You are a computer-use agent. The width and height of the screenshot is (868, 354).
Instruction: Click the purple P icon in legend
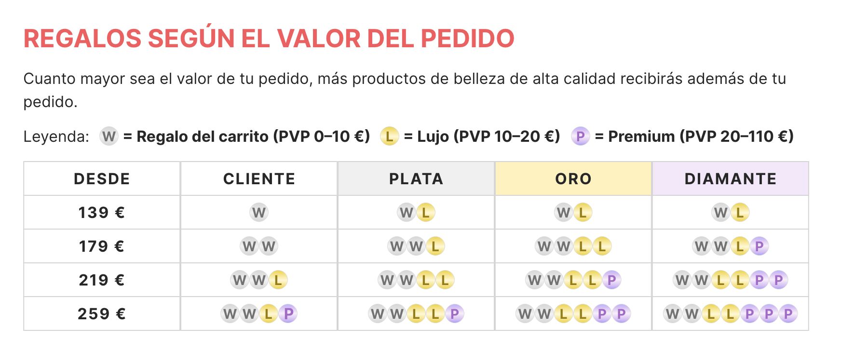pyautogui.click(x=580, y=136)
